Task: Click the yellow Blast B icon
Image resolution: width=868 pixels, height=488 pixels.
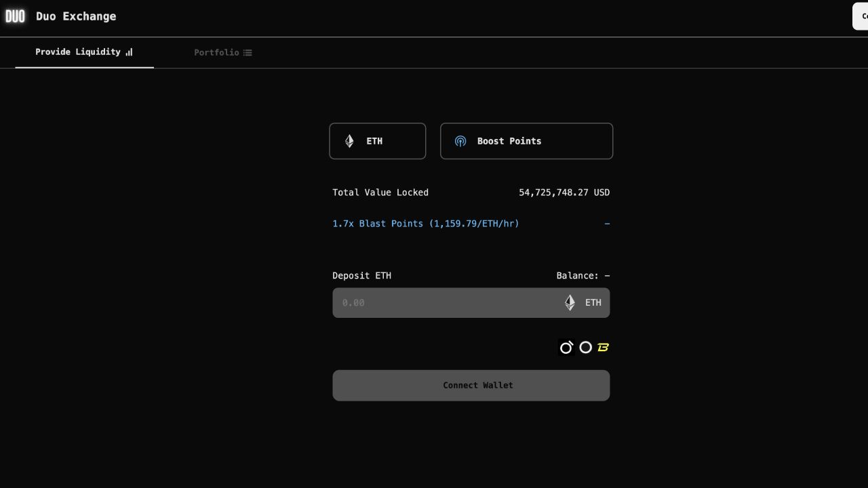Action: [603, 348]
